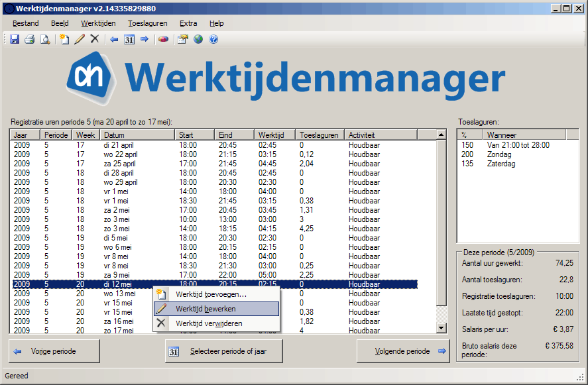The height and width of the screenshot is (385, 588).
Task: Click the Wanneer column header
Action: [524, 135]
